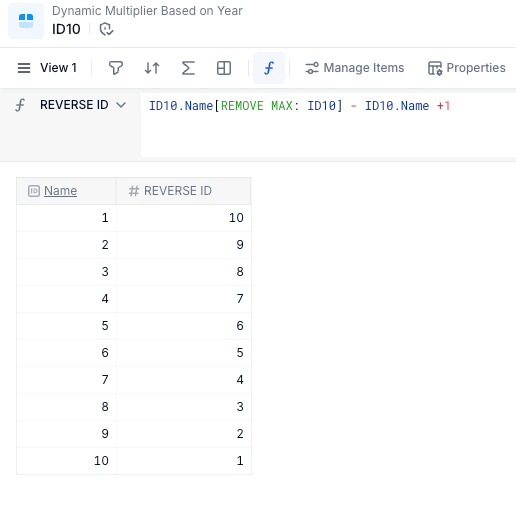Image resolution: width=516 pixels, height=506 pixels.
Task: Open the filter funnel icon
Action: tap(116, 68)
